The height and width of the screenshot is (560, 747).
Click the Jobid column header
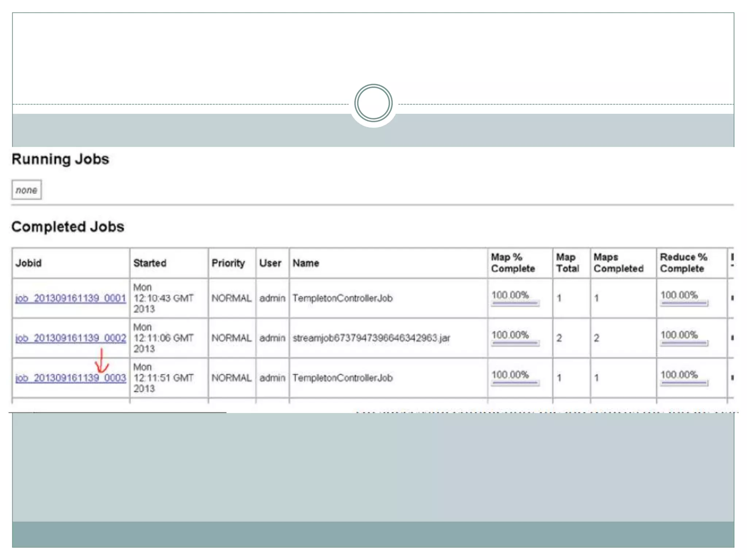point(28,263)
